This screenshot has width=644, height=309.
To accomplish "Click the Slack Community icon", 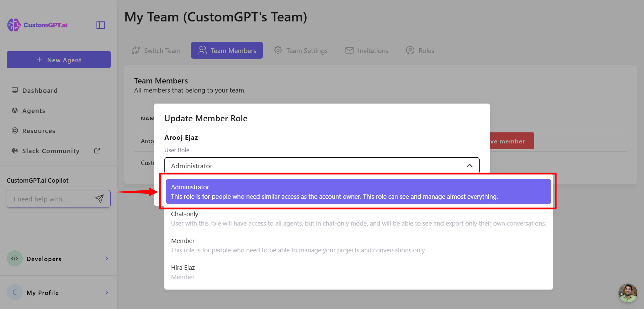I will [15, 150].
